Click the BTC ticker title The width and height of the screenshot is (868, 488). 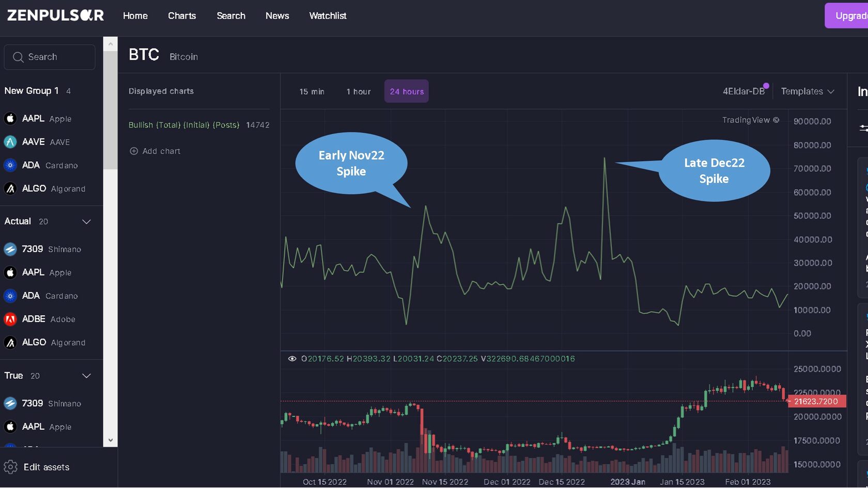point(144,55)
